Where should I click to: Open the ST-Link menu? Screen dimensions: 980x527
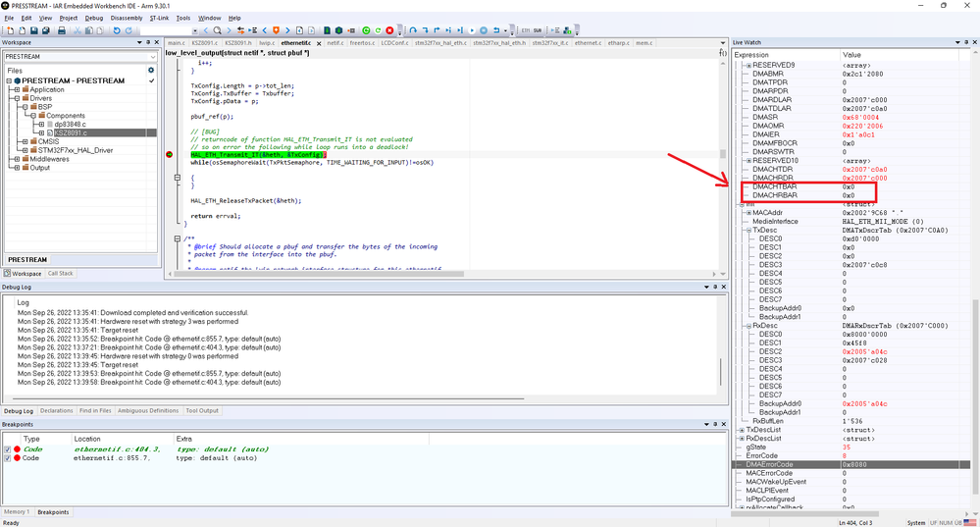click(x=159, y=18)
